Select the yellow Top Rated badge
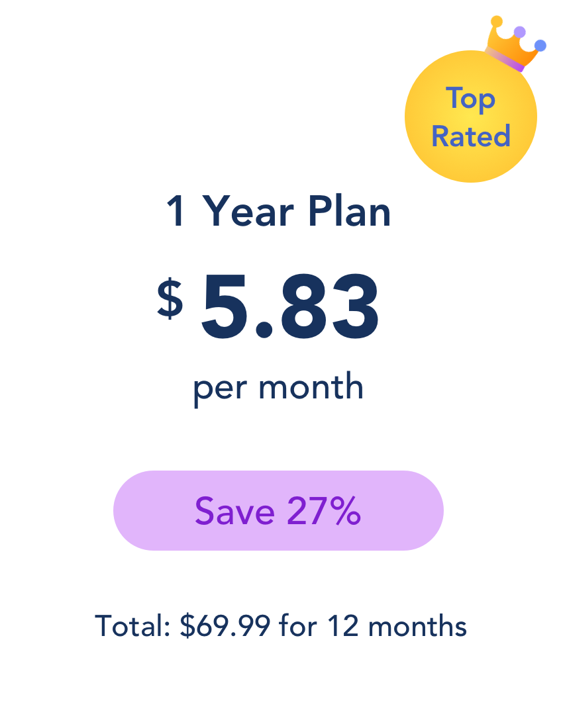The image size is (563, 728). (x=470, y=116)
